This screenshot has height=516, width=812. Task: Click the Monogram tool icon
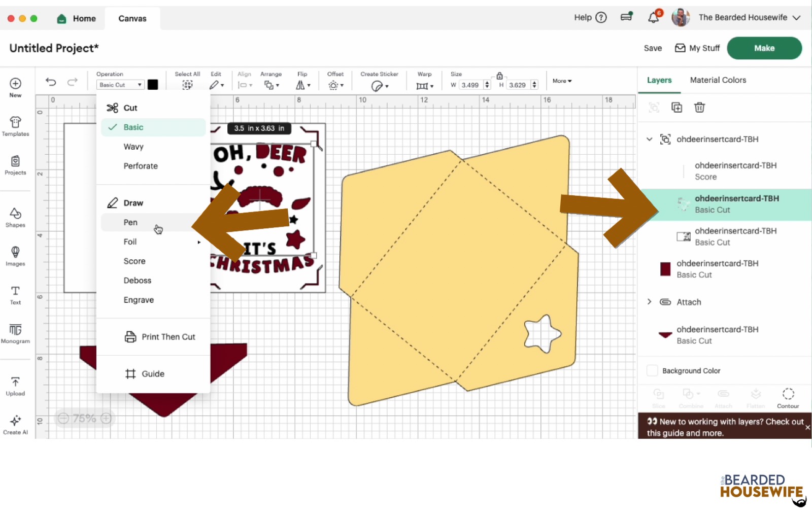click(x=15, y=333)
